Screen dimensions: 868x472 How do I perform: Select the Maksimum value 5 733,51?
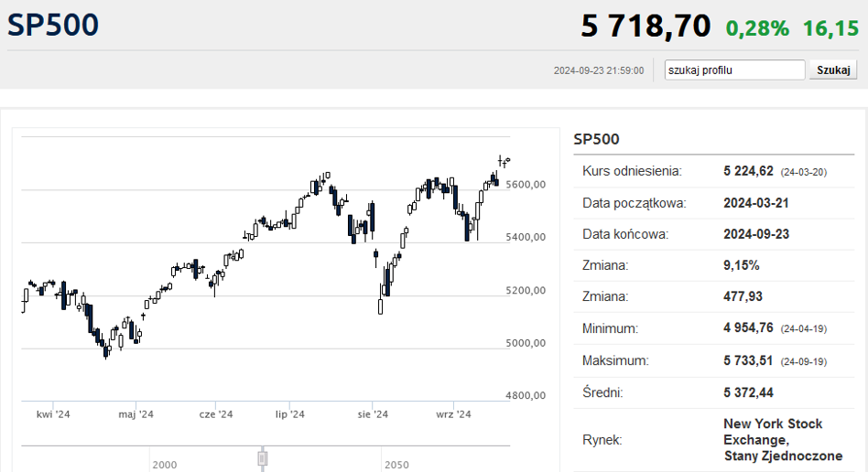pos(748,360)
